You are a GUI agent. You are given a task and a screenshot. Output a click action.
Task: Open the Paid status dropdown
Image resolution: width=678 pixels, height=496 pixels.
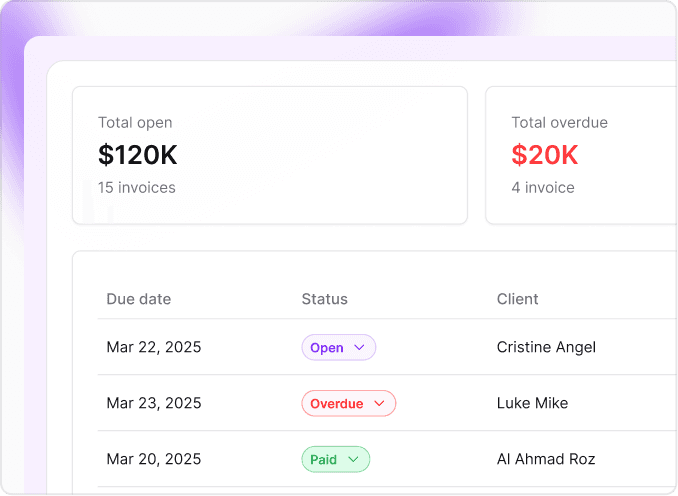335,460
